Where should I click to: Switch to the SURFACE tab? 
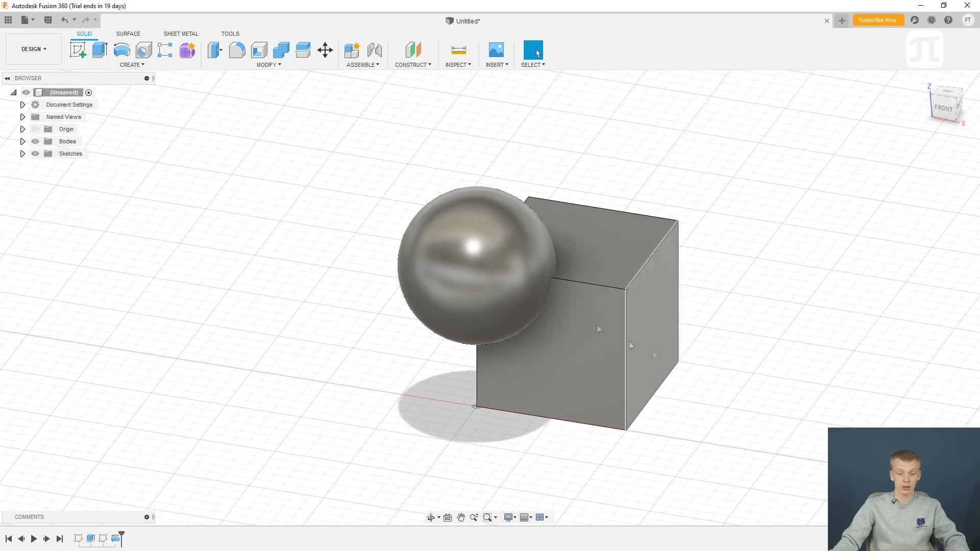point(128,34)
